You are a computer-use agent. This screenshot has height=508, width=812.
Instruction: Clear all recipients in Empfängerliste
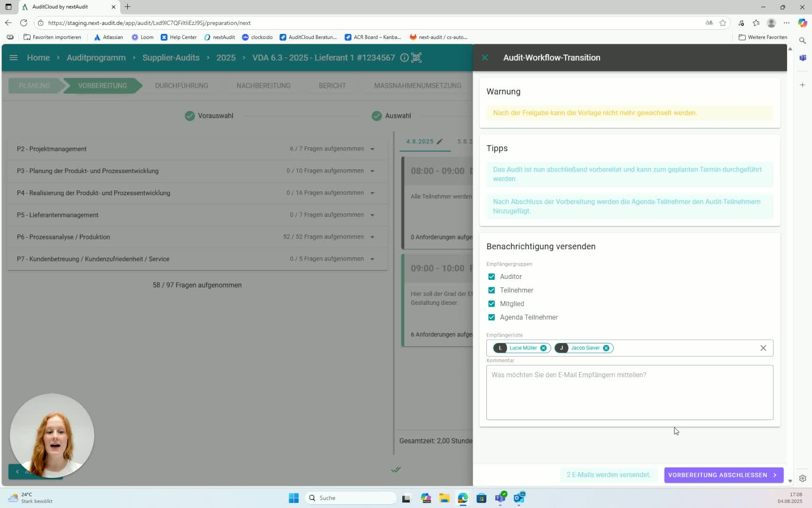pos(763,348)
